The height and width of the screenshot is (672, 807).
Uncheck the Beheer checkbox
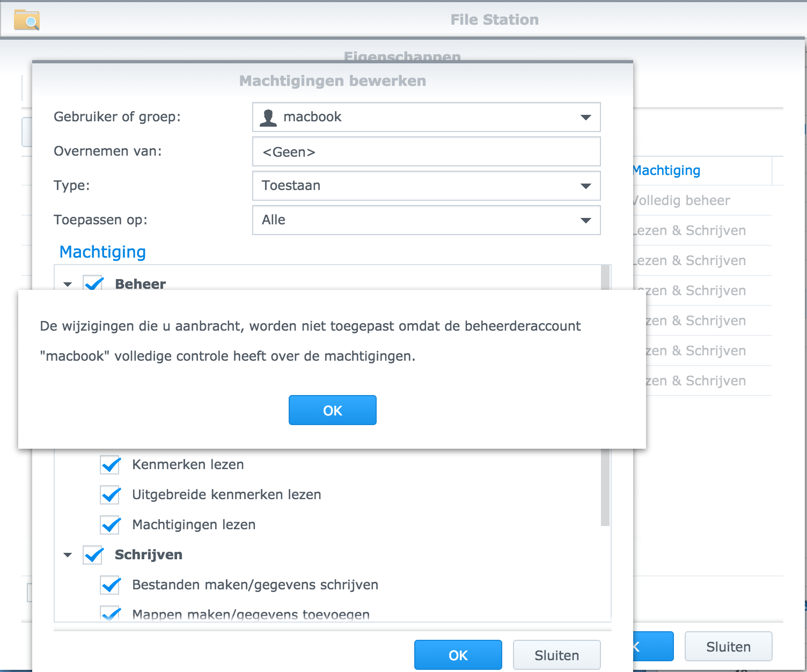point(93,283)
